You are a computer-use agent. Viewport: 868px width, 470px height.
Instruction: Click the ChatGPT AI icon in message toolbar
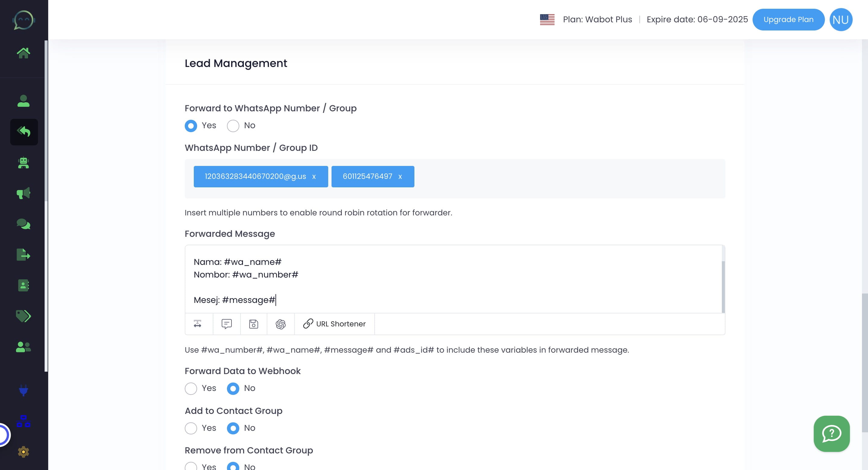(x=280, y=324)
